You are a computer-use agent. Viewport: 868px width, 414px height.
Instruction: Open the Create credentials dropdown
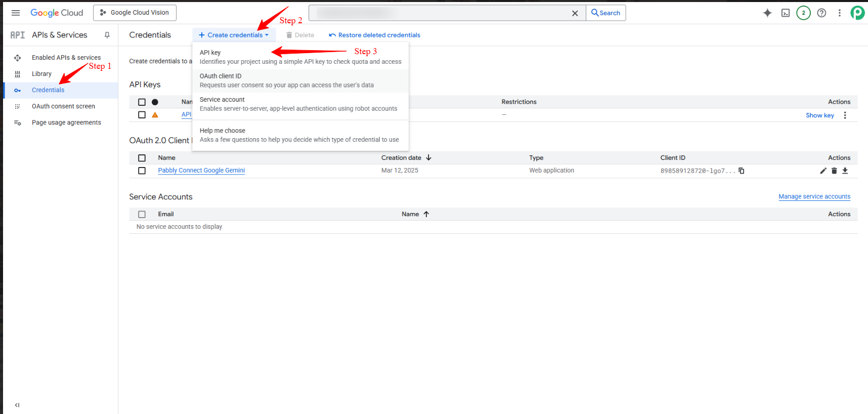tap(234, 35)
